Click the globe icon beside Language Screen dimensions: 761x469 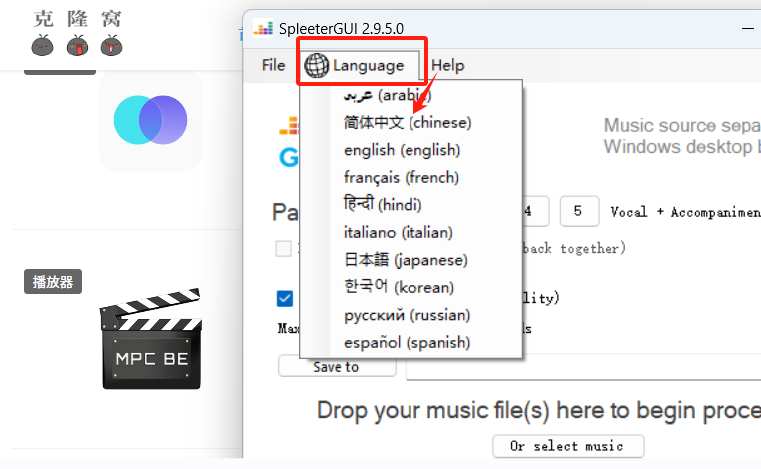(316, 66)
